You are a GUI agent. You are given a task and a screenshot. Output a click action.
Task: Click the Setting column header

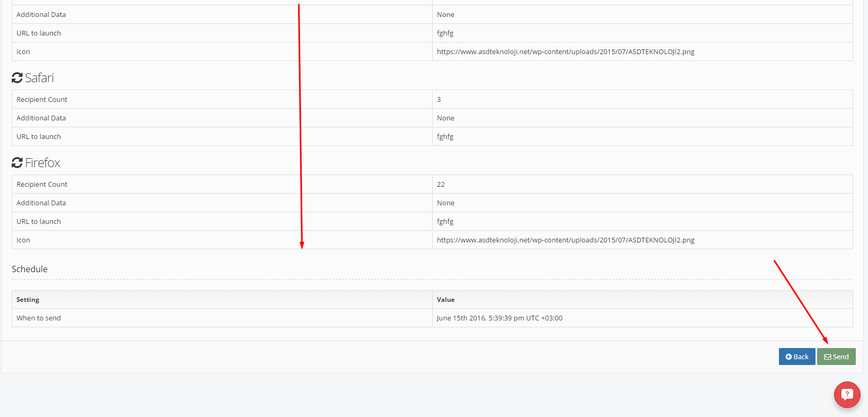coord(28,299)
